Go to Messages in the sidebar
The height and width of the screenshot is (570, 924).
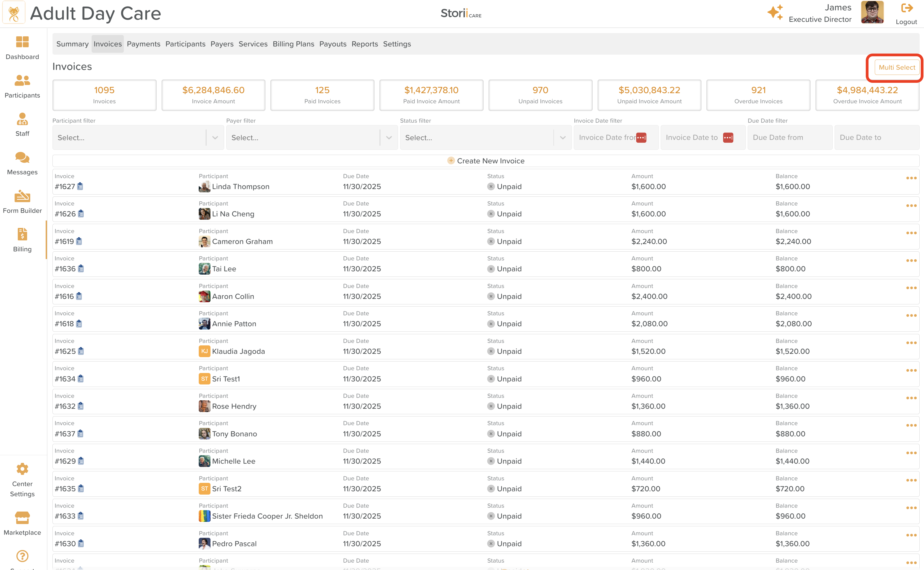[x=22, y=158]
